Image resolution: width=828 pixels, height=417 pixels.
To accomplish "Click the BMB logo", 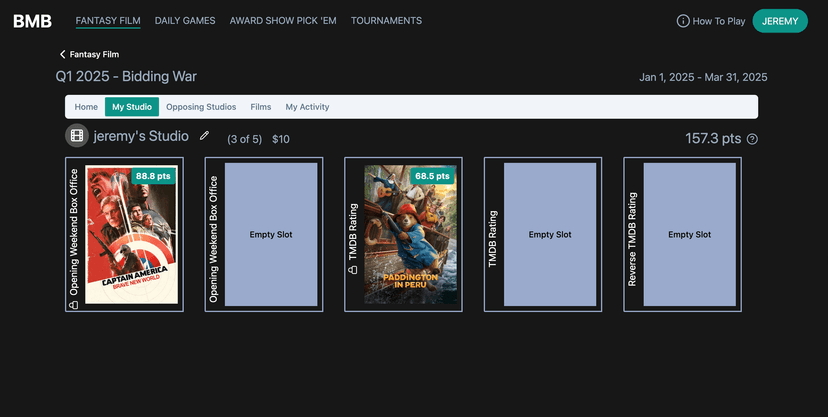I will (x=32, y=21).
